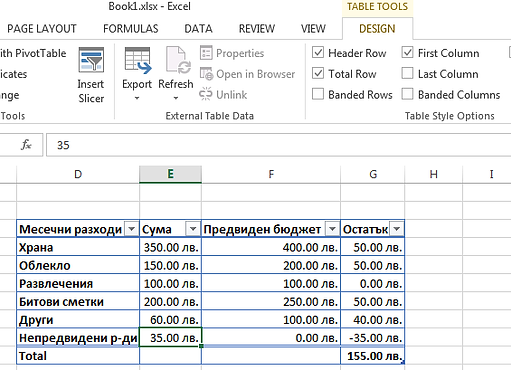
Task: Select the Битови сметки cell
Action: pyautogui.click(x=78, y=302)
